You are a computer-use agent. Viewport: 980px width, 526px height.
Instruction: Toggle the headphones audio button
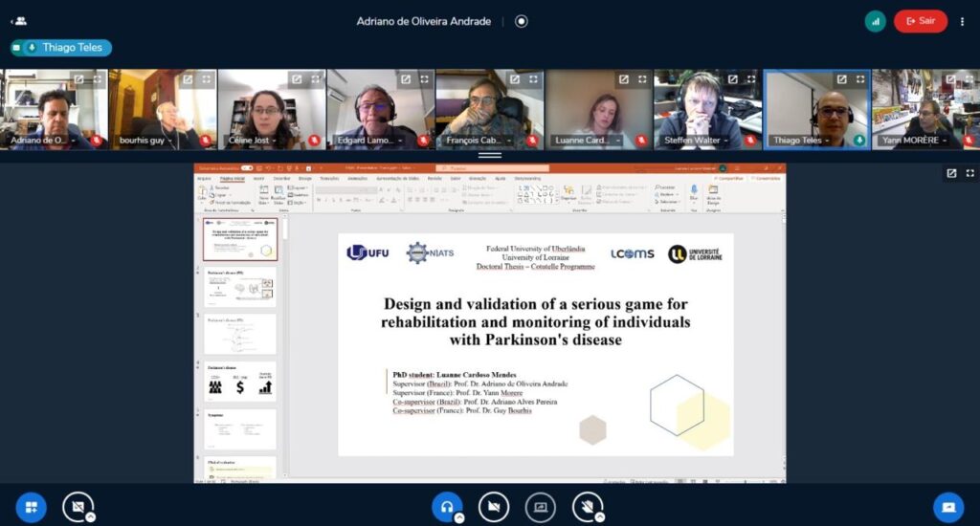click(446, 506)
